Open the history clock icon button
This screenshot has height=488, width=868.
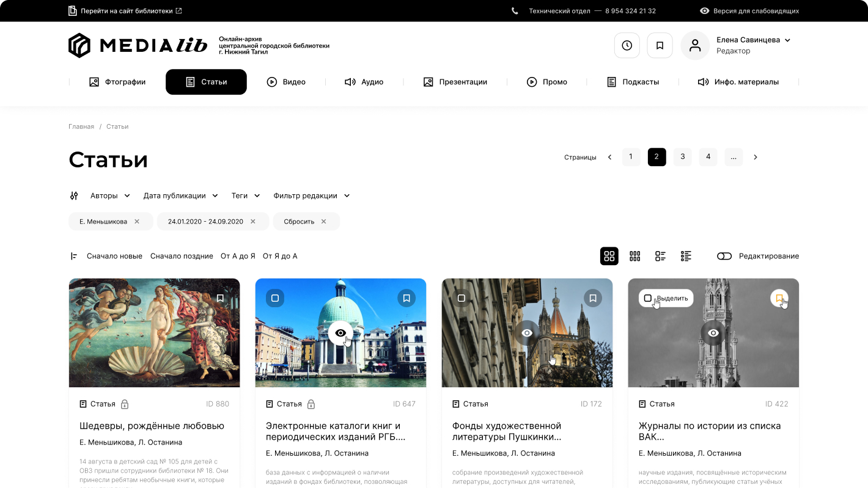tap(627, 45)
